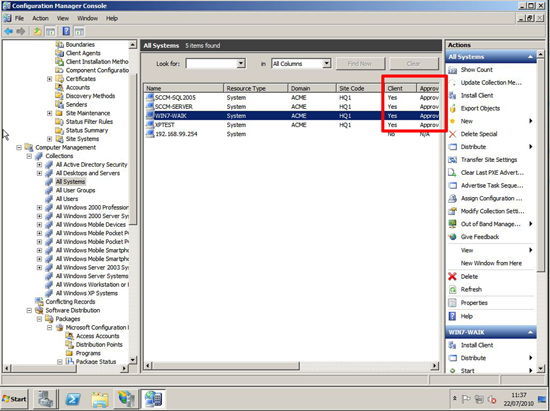The height and width of the screenshot is (411, 550).
Task: Click the Advertise Task Sequence icon
Action: click(453, 186)
